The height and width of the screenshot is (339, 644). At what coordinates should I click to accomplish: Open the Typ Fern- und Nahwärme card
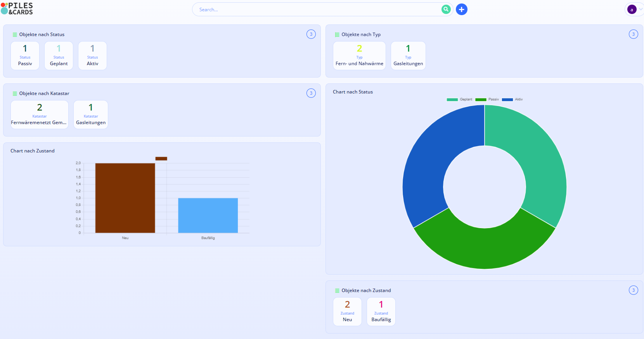[360, 55]
